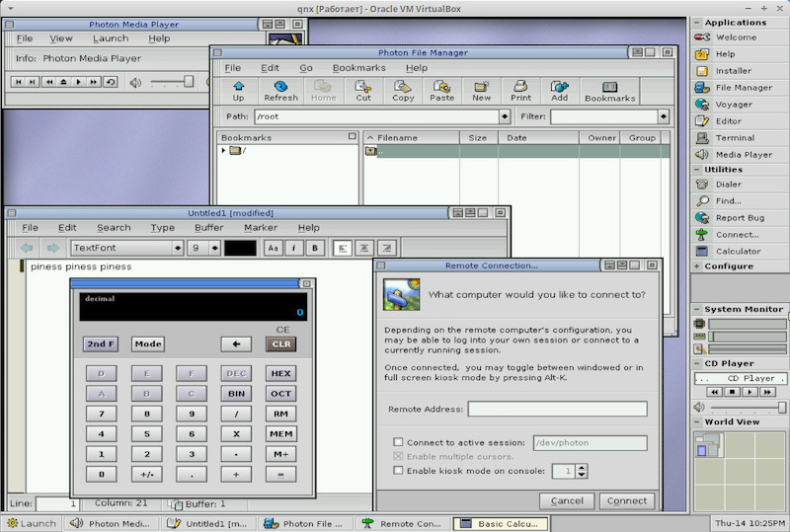Toggle italic formatting in the editor
The height and width of the screenshot is (532, 790).
(x=294, y=248)
